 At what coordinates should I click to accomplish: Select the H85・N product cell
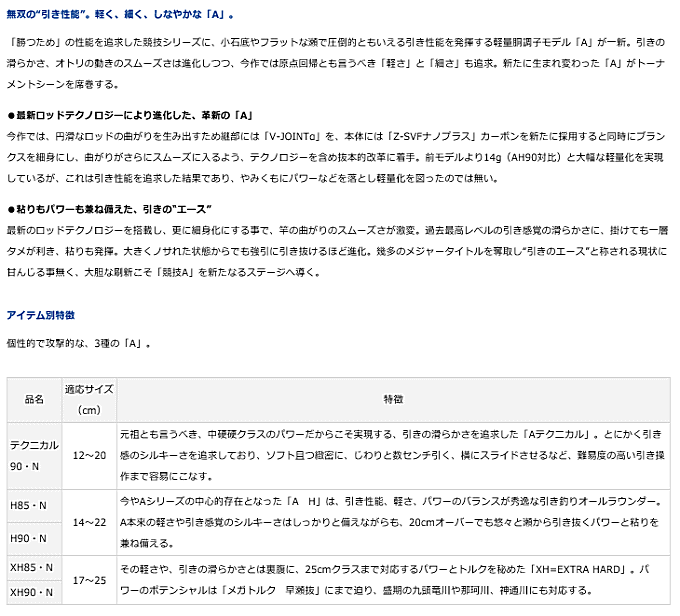(x=34, y=506)
